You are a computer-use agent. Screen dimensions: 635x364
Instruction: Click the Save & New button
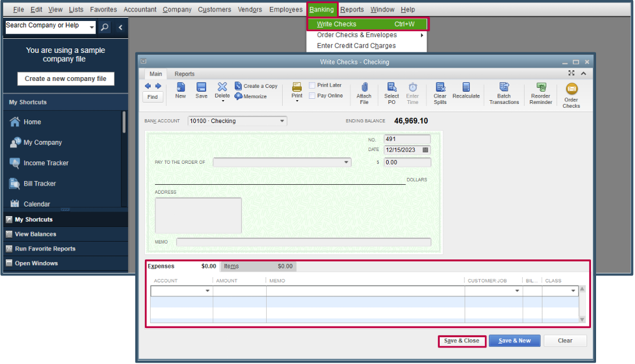click(514, 341)
